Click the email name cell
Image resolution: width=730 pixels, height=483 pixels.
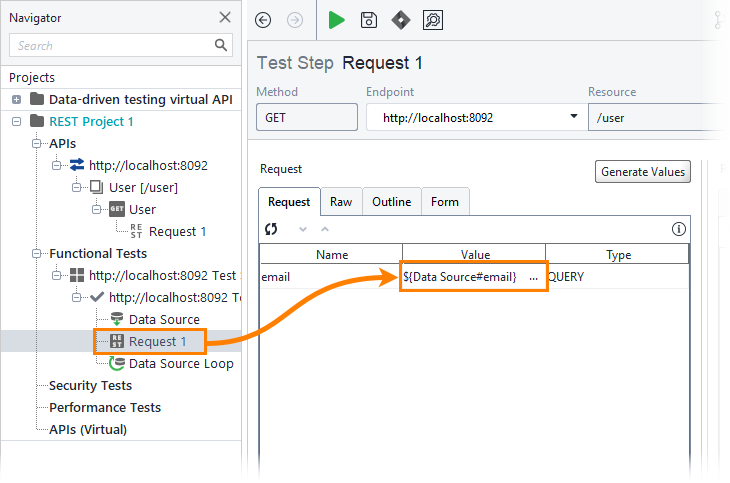[331, 277]
